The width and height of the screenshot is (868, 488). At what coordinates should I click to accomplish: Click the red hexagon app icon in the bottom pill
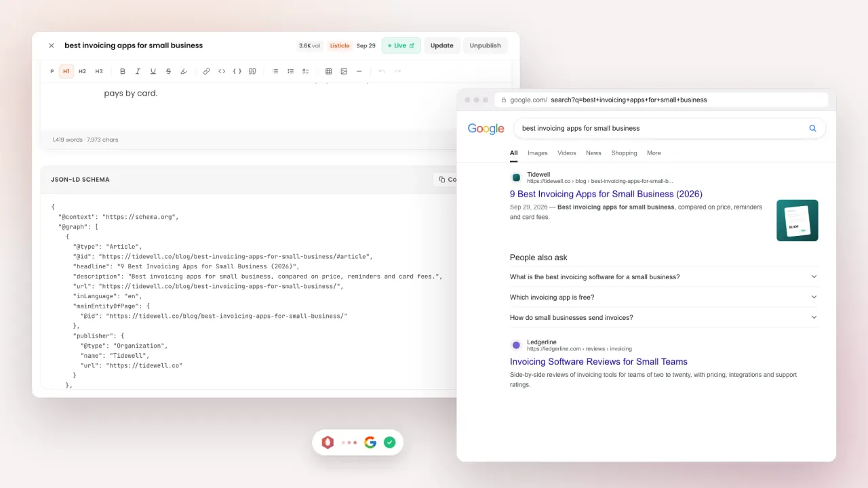click(328, 443)
